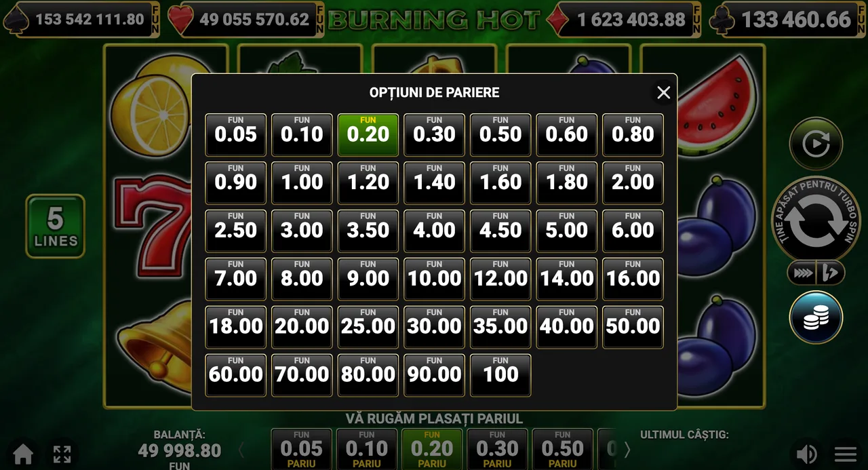Viewport: 868px width, 470px height.
Task: Go to the home lobby icon
Action: pos(23,453)
